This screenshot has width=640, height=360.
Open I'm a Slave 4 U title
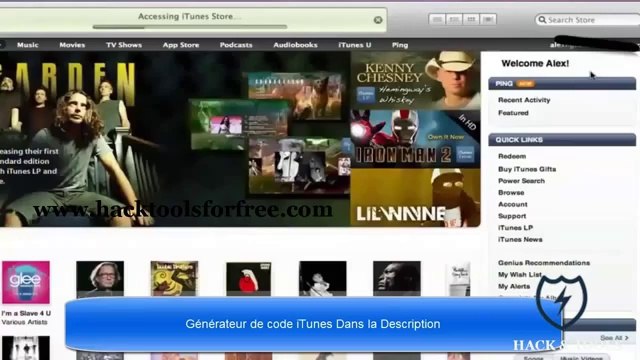click(26, 313)
